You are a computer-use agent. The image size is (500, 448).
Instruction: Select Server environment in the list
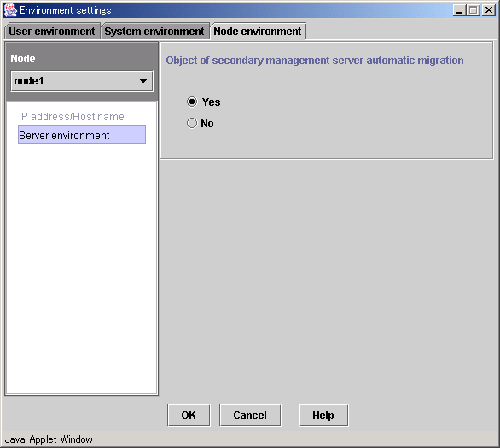click(x=82, y=135)
